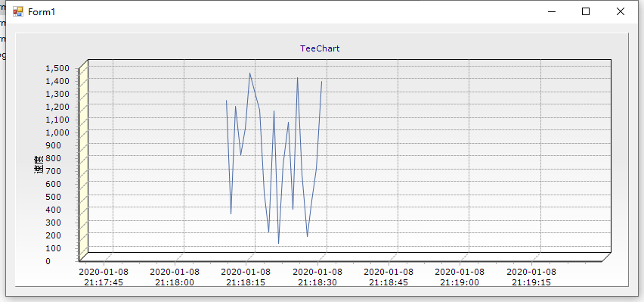Maximize the Form1 window
This screenshot has height=302, width=644.
point(586,11)
